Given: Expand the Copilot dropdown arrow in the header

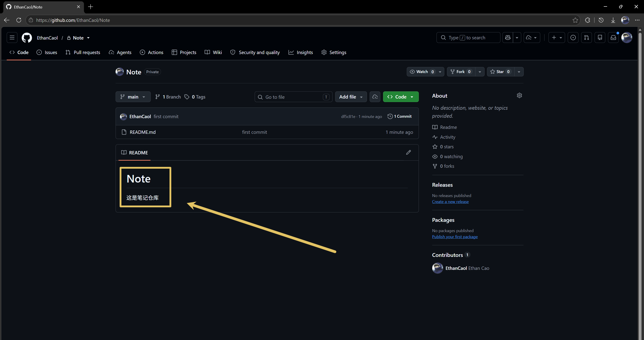Looking at the screenshot, I should 517,38.
